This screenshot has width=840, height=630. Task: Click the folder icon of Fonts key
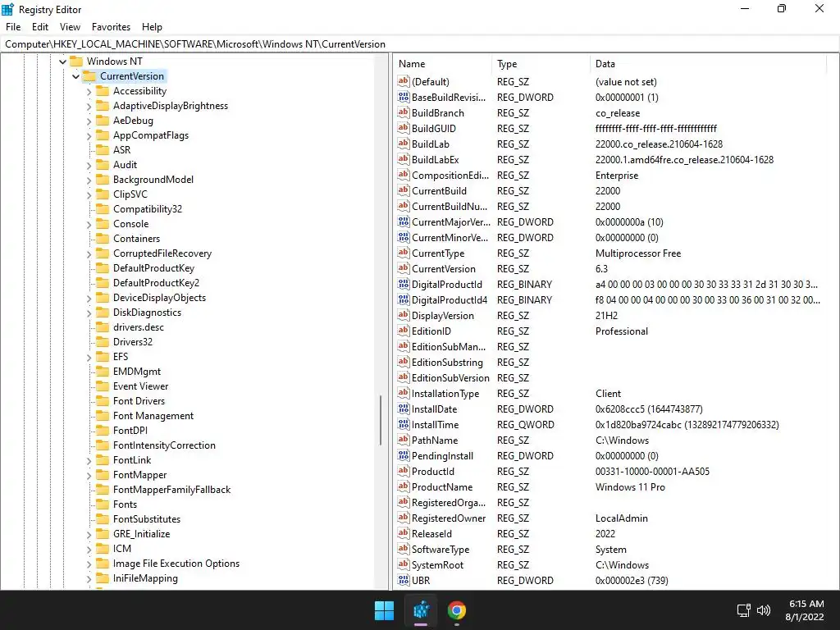click(x=103, y=504)
